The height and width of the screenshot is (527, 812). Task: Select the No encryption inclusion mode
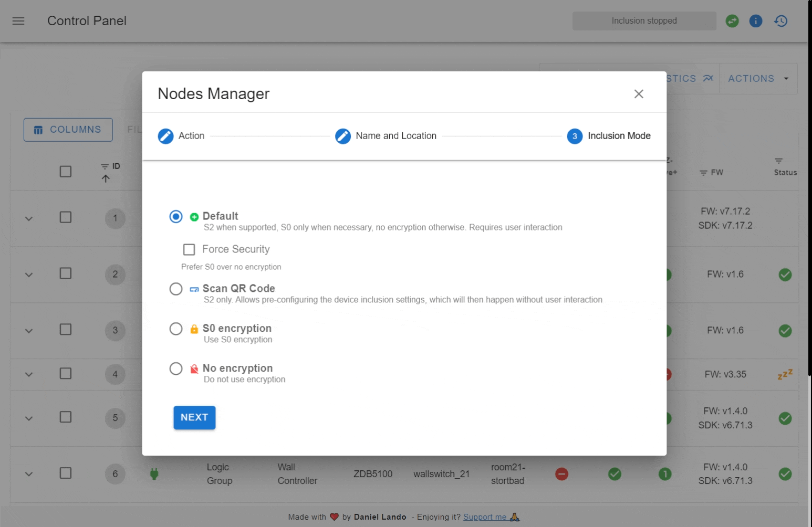pyautogui.click(x=176, y=368)
